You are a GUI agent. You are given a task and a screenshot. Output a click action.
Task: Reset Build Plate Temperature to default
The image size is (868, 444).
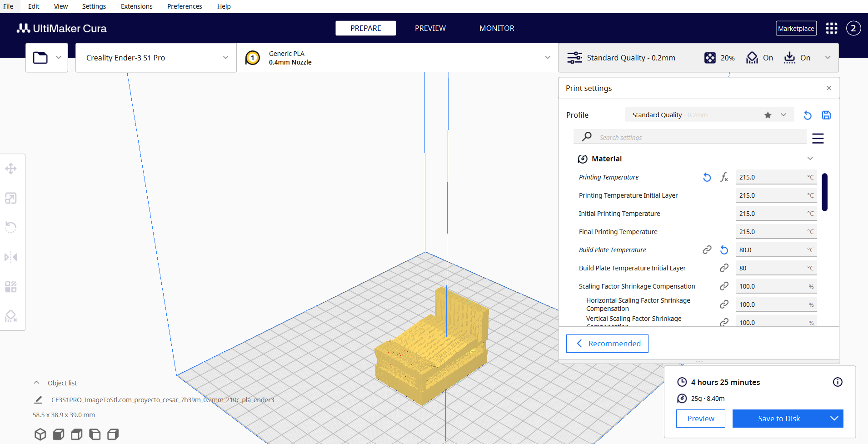[724, 249]
